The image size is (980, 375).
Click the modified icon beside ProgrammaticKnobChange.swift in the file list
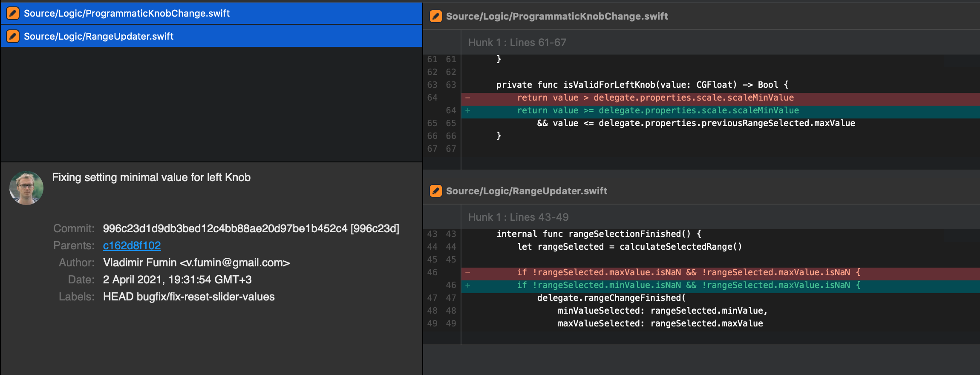tap(13, 13)
